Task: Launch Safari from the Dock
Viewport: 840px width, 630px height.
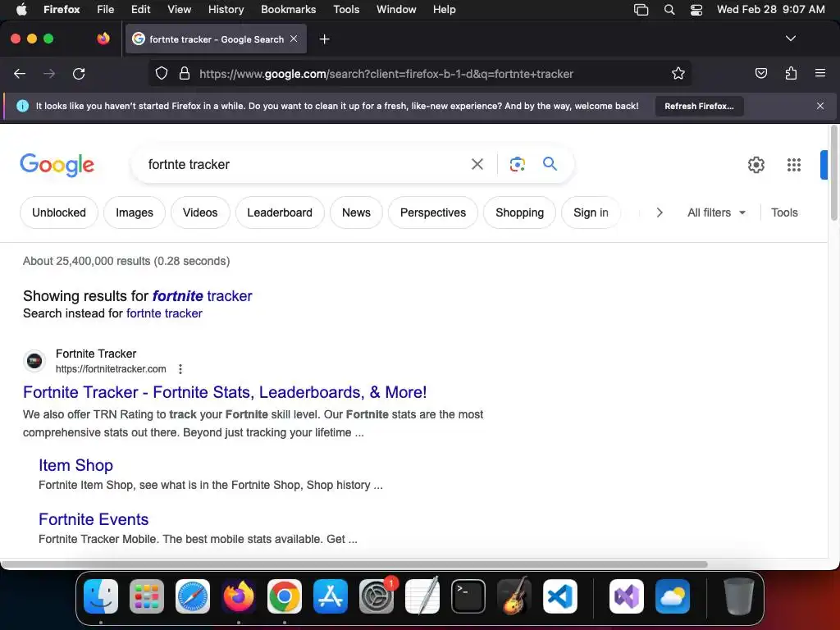Action: pyautogui.click(x=192, y=596)
